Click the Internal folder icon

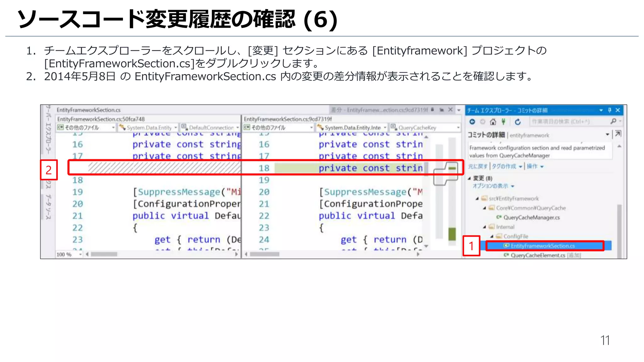pos(491,227)
